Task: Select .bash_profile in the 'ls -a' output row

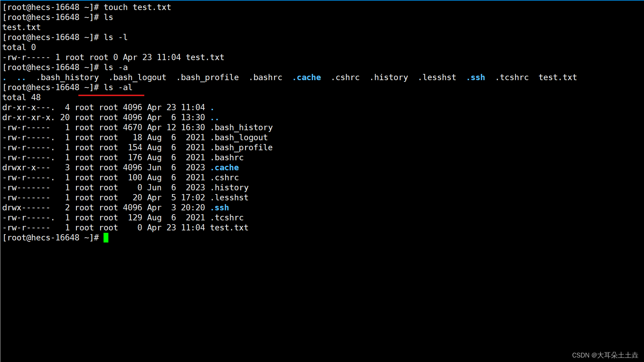Action: (x=208, y=77)
